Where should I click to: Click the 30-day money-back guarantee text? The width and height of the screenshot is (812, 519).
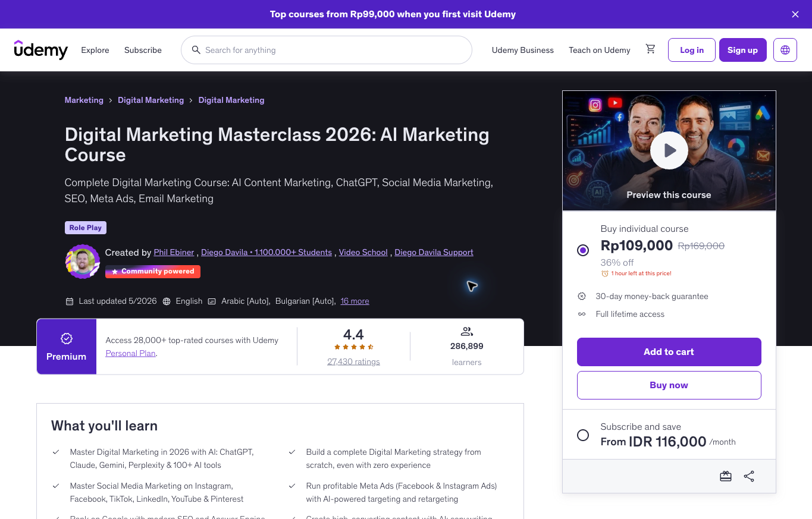tap(652, 296)
